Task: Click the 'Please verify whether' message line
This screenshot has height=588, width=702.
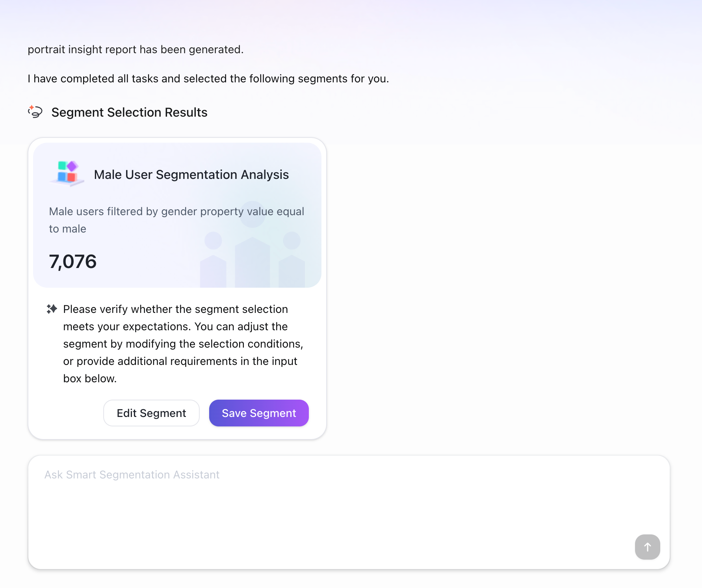Action: (176, 309)
